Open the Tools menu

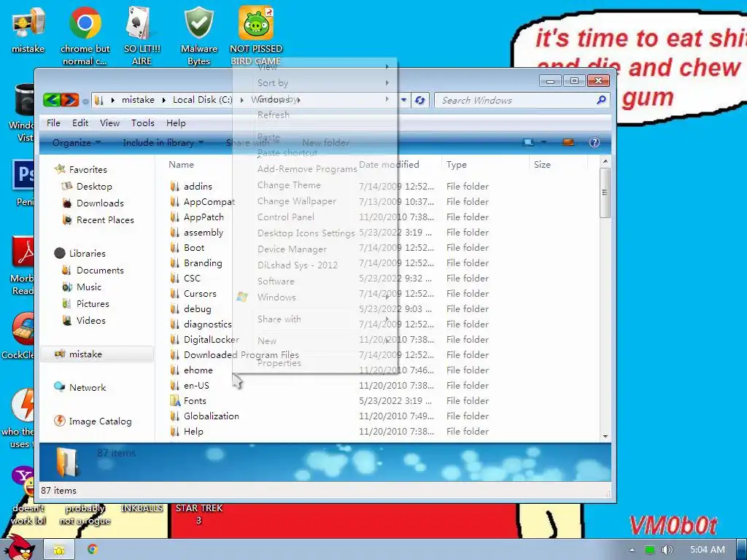[143, 122]
